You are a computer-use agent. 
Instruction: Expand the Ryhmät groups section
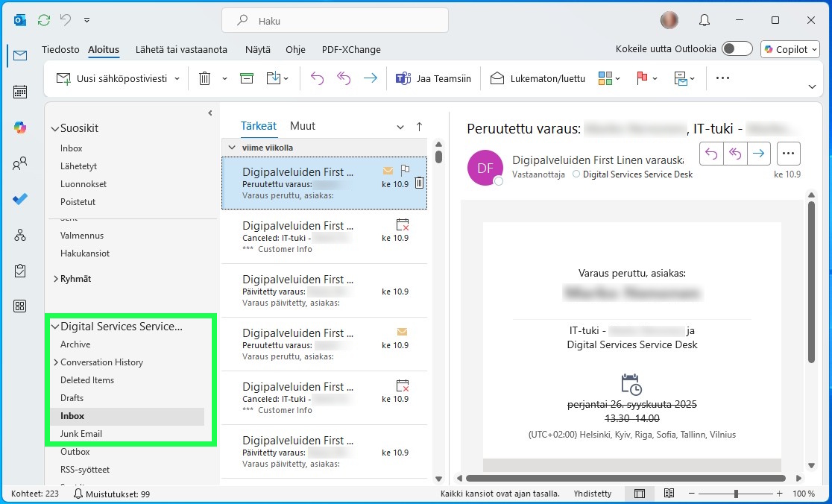pyautogui.click(x=55, y=279)
